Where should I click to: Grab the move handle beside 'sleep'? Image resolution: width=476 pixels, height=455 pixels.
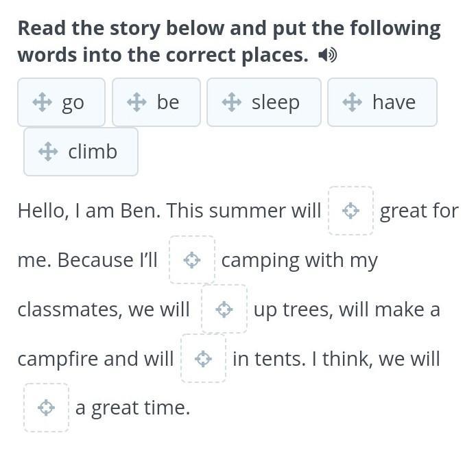232,102
